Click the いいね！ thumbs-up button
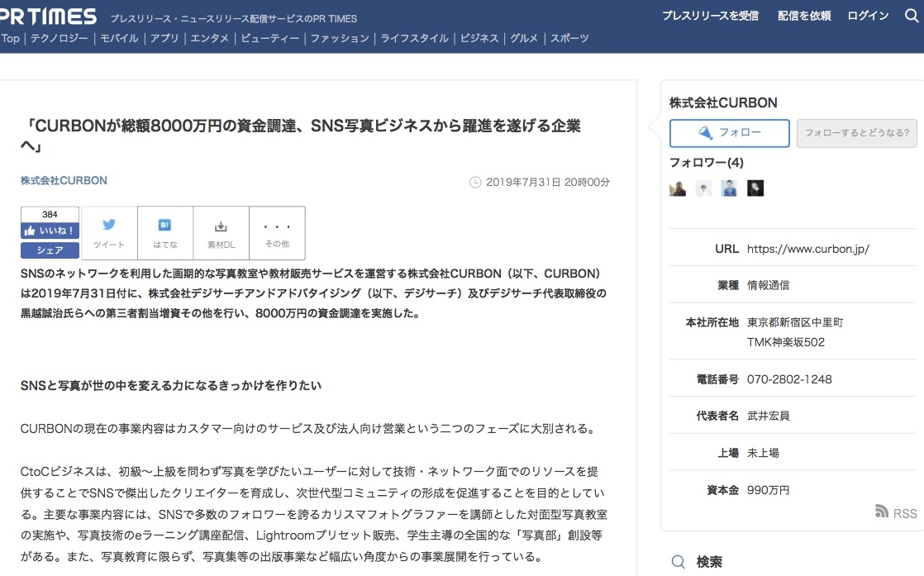The height and width of the screenshot is (576, 924). click(x=50, y=231)
